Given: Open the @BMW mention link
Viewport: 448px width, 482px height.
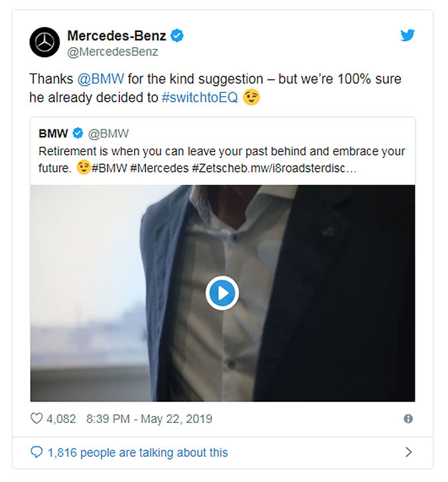Looking at the screenshot, I should click(x=101, y=79).
